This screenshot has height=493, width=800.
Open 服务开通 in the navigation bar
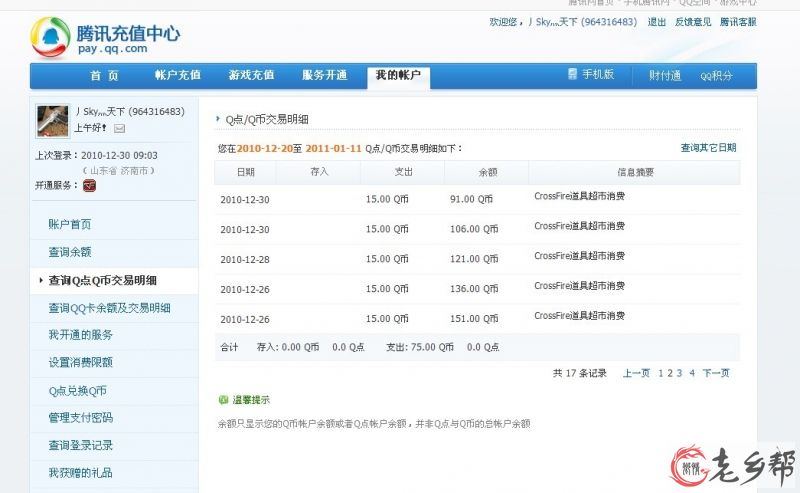325,76
